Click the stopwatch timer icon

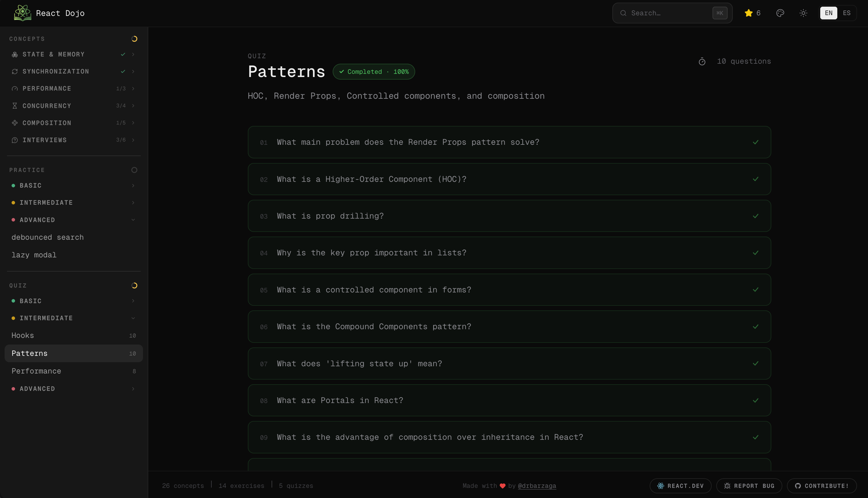702,62
